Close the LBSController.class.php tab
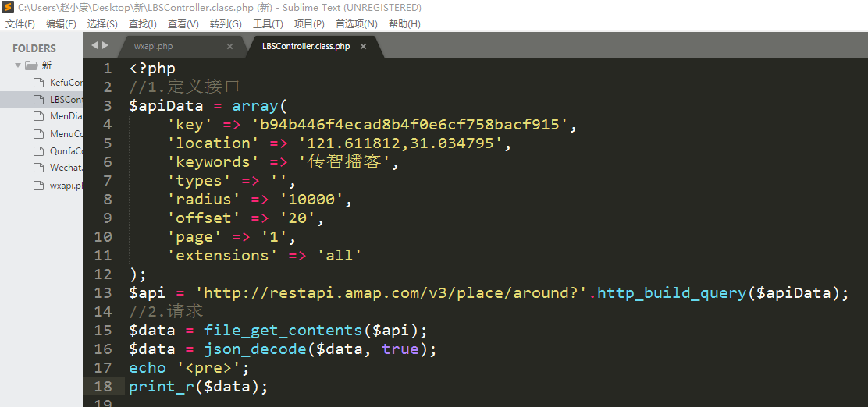The width and height of the screenshot is (868, 407). pos(363,47)
